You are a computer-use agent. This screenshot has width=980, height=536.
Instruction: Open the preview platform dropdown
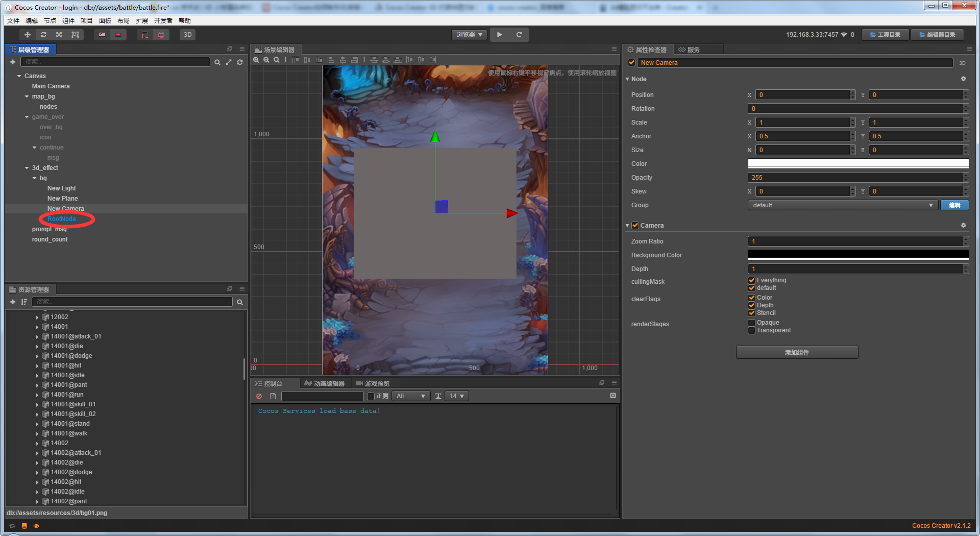tap(469, 35)
